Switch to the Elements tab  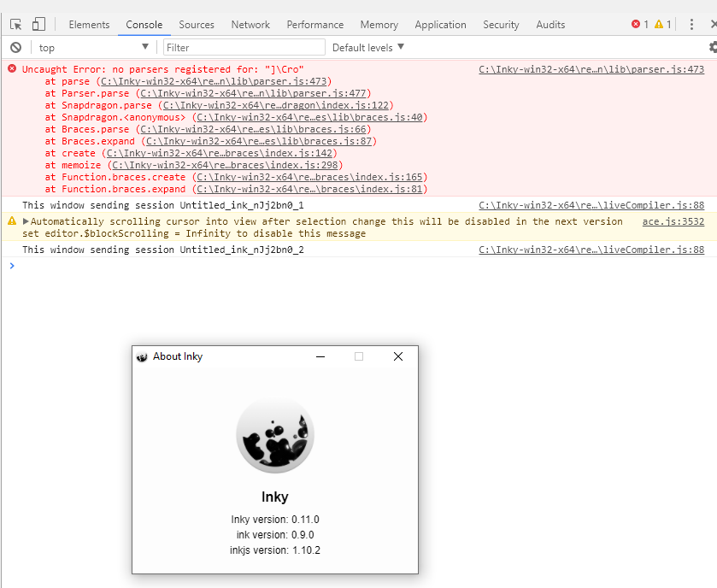tap(89, 24)
